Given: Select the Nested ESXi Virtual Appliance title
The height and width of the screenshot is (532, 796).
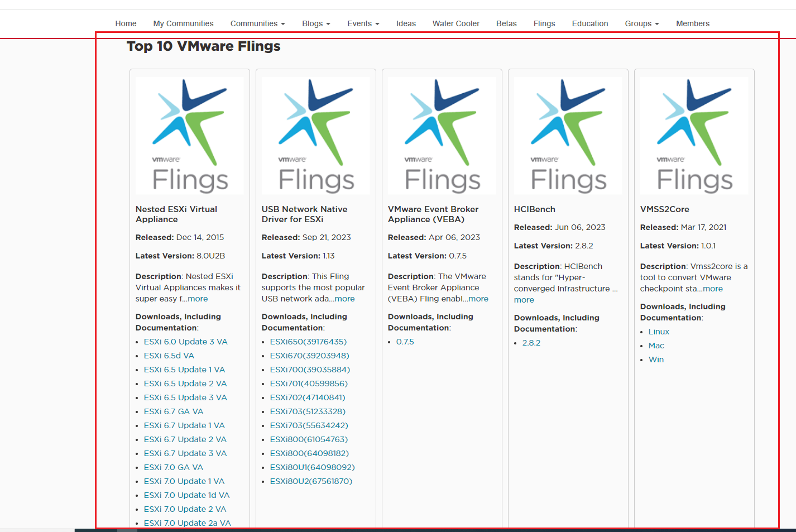Looking at the screenshot, I should 176,214.
